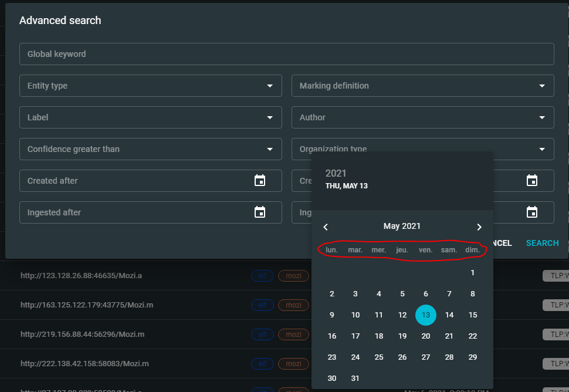Screen dimensions: 569x392
Task: Go to previous month in date picker
Action: point(326,227)
